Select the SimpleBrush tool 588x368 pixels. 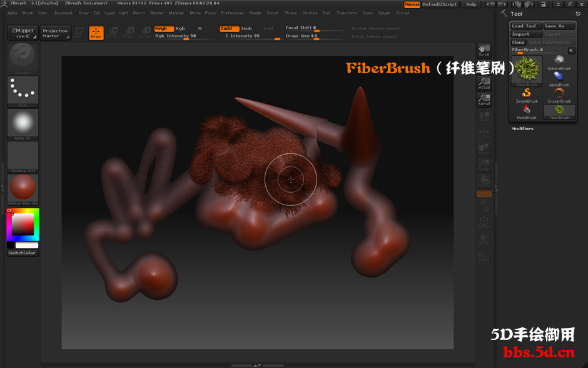[527, 96]
